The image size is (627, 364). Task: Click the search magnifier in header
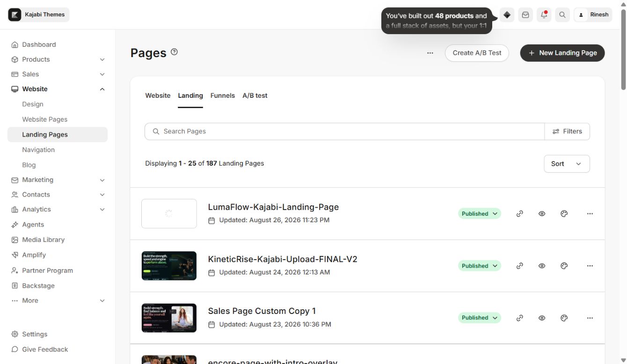562,15
